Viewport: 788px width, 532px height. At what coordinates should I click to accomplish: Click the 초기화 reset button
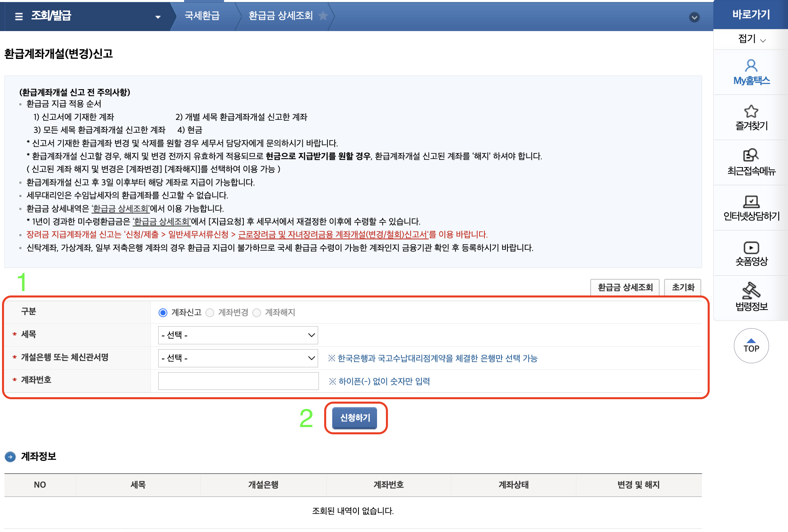coord(682,287)
